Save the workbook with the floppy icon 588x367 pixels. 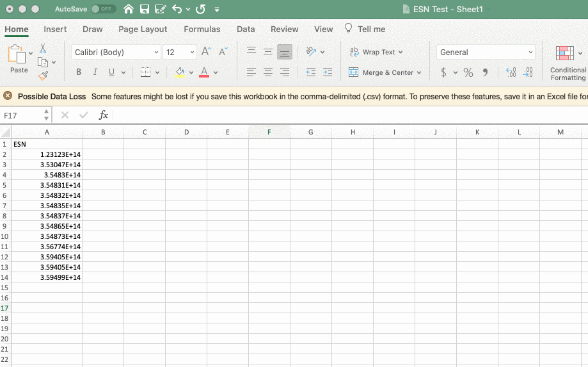pyautogui.click(x=145, y=9)
